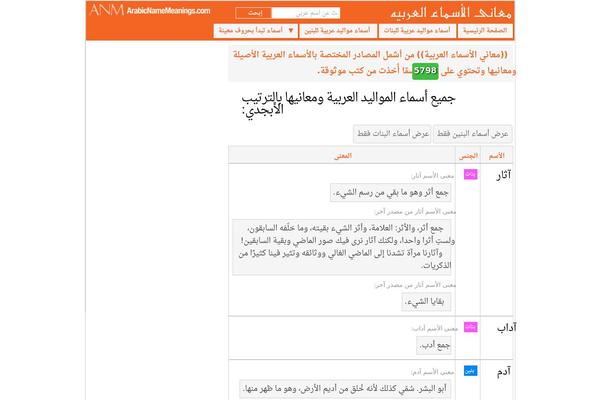The width and height of the screenshot is (600, 400).
Task: Click the المعنى column header
Action: point(342,155)
